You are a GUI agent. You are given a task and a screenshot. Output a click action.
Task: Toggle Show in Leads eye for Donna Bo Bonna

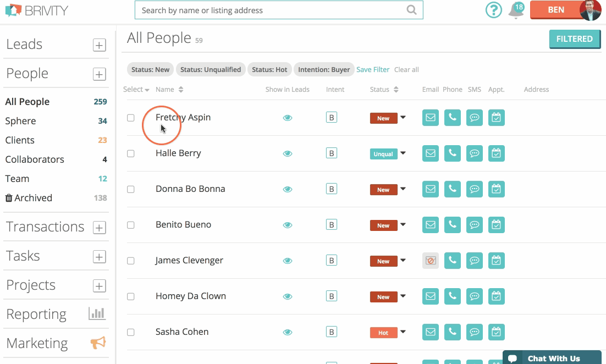288,189
